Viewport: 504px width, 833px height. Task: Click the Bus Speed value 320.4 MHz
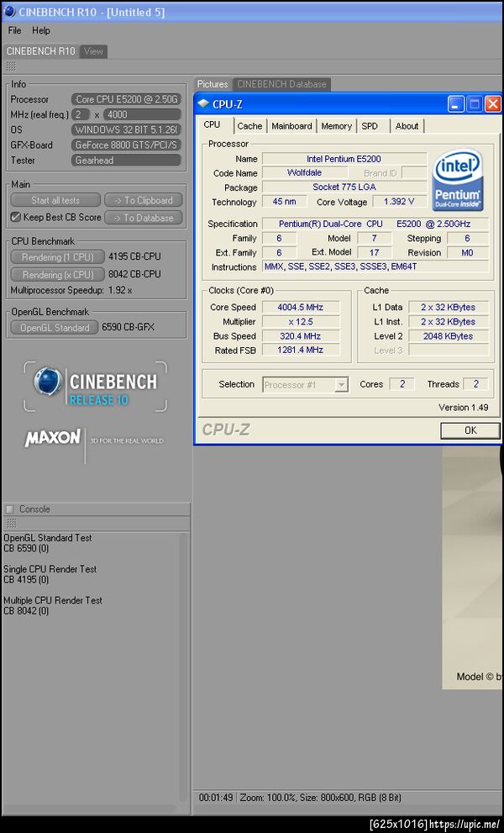[301, 335]
